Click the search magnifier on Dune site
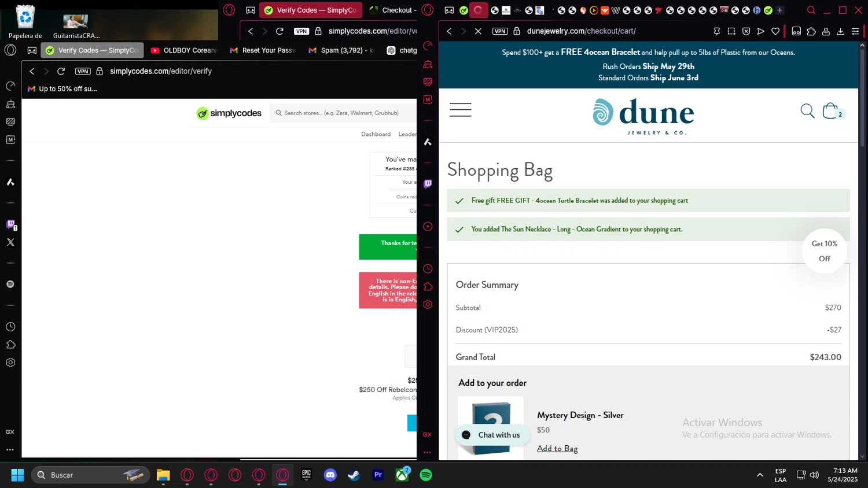 coord(807,110)
